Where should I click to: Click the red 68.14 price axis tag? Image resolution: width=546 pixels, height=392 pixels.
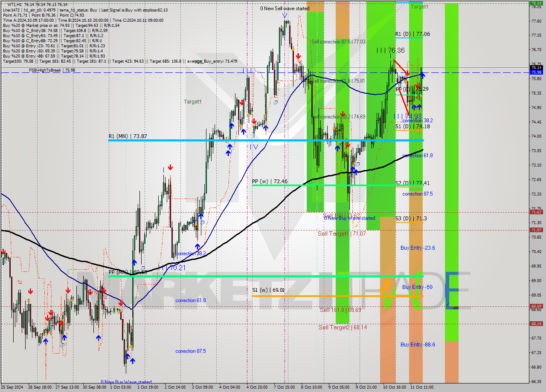[x=536, y=323]
